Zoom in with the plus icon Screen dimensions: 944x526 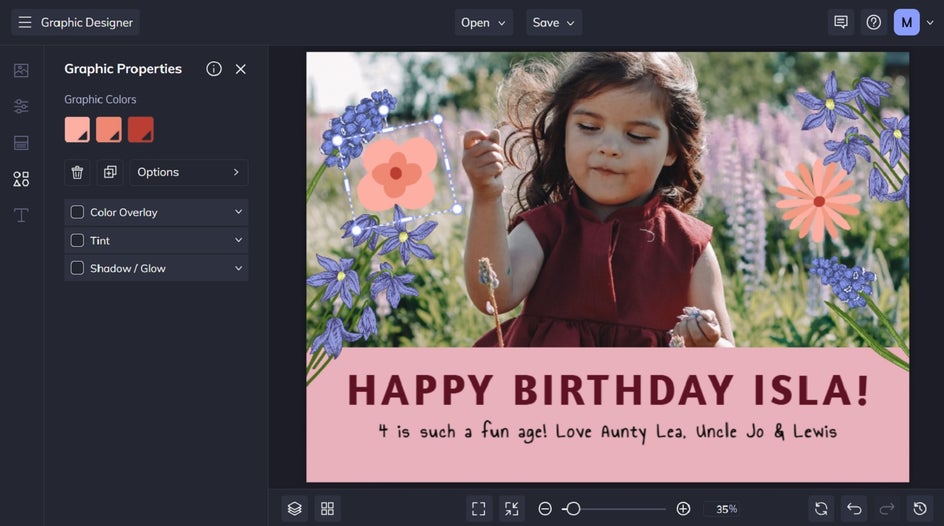tap(683, 508)
